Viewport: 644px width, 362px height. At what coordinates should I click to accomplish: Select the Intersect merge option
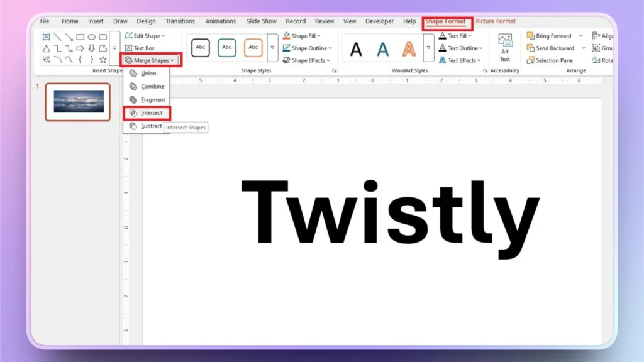pyautogui.click(x=148, y=113)
